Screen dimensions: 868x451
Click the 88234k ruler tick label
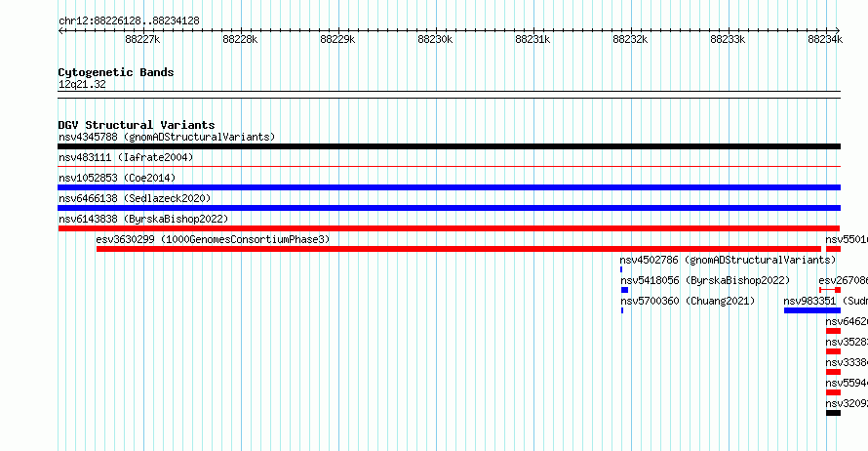point(825,39)
